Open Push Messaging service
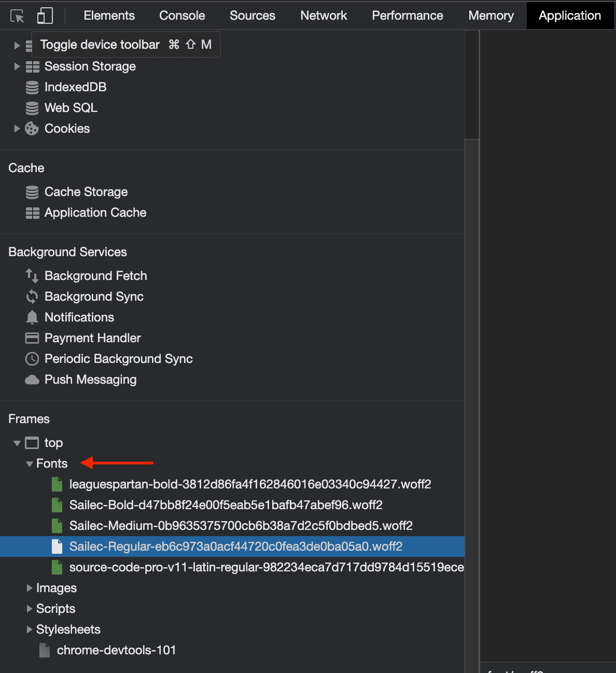The width and height of the screenshot is (616, 673). [91, 380]
